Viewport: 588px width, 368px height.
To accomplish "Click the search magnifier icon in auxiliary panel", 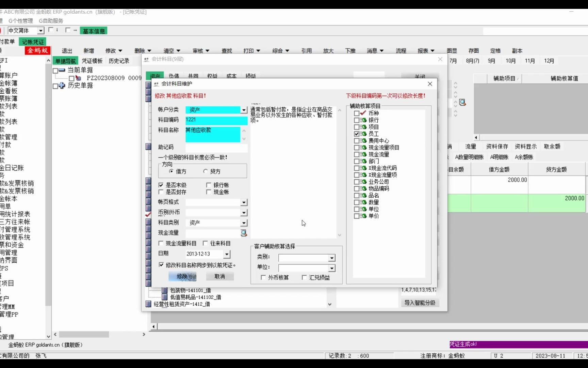I will [x=462, y=102].
